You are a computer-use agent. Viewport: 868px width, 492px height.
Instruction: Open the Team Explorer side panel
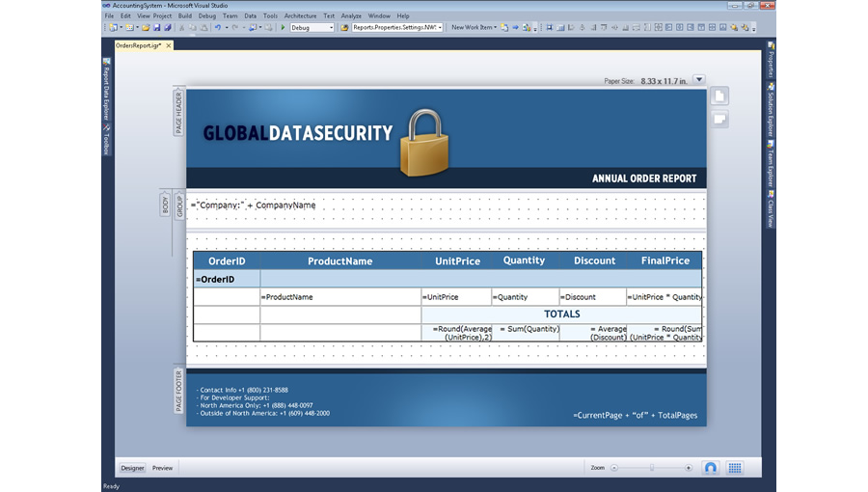click(770, 164)
